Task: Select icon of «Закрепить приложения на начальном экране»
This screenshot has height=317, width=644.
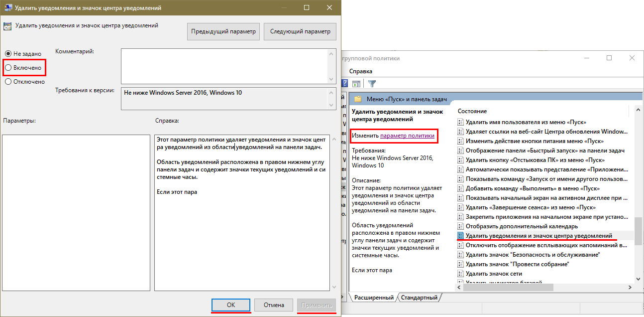Action: point(460,217)
